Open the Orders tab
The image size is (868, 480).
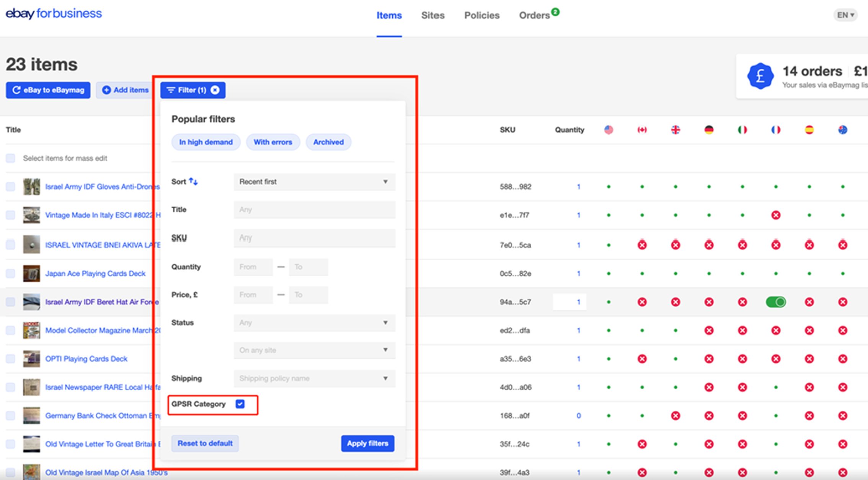click(534, 15)
